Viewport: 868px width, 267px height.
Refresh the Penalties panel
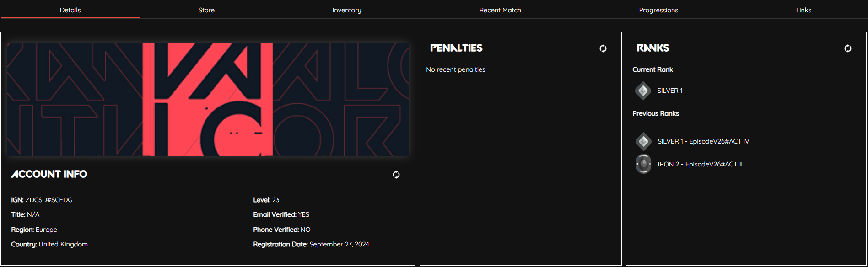(x=603, y=48)
